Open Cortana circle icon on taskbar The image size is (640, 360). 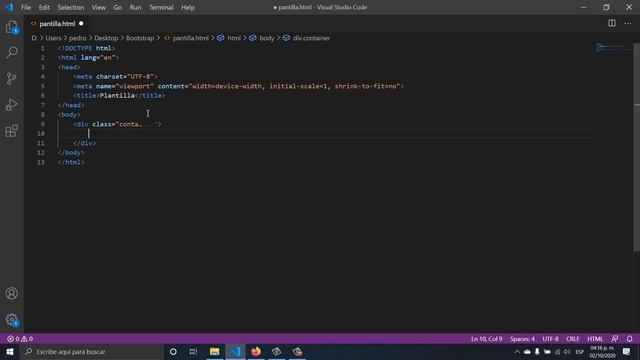tap(173, 351)
